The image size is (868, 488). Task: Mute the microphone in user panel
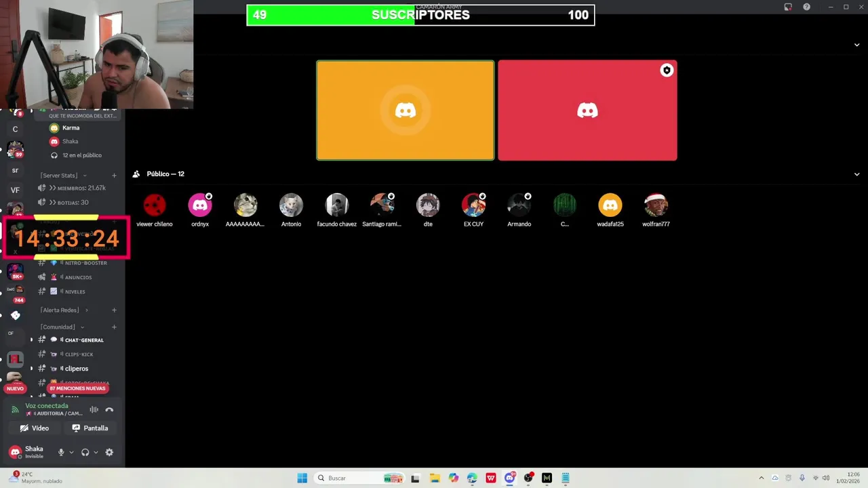(61, 452)
